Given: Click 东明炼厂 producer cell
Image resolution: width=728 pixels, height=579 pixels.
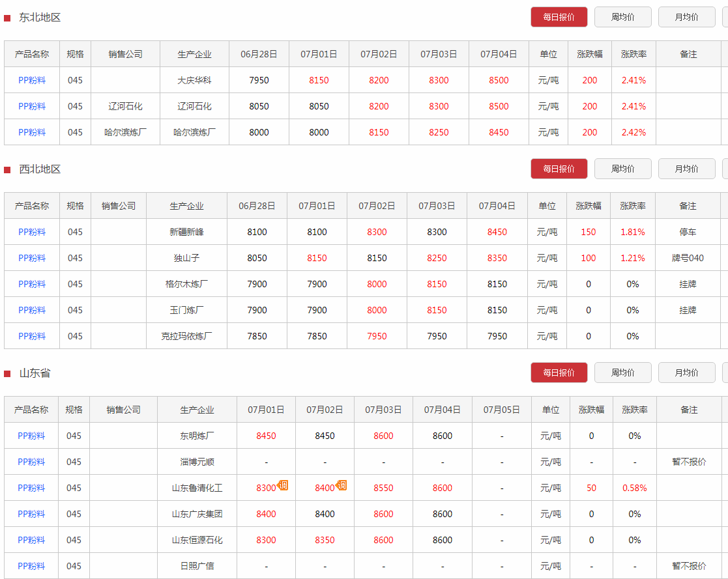Looking at the screenshot, I should 197,436.
